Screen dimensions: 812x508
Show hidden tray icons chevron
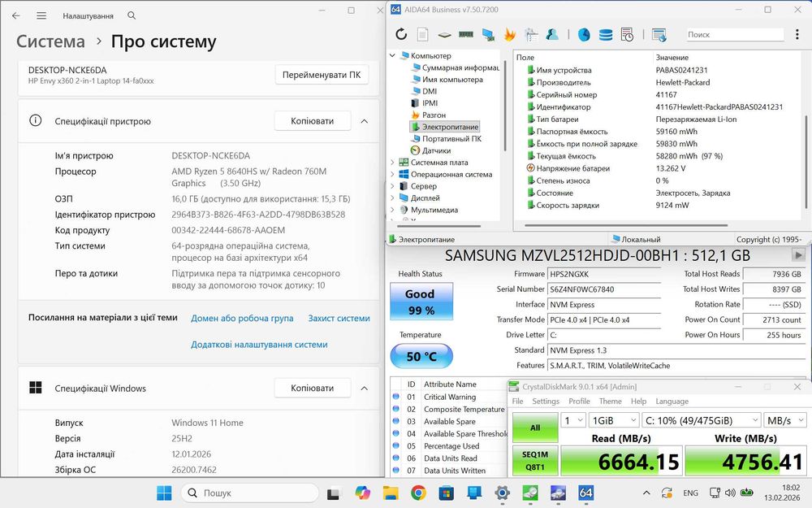(646, 493)
